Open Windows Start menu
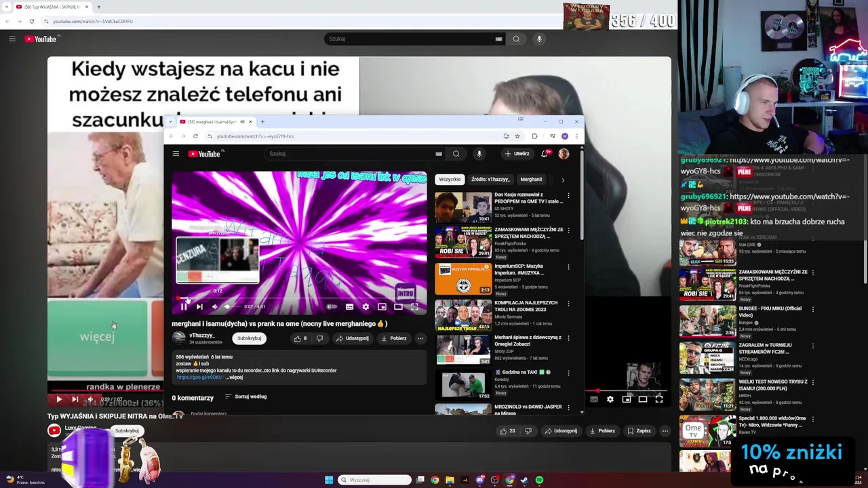The image size is (868, 488). (x=329, y=480)
